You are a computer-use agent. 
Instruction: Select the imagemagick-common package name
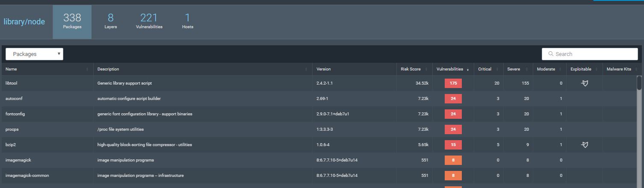(27, 176)
